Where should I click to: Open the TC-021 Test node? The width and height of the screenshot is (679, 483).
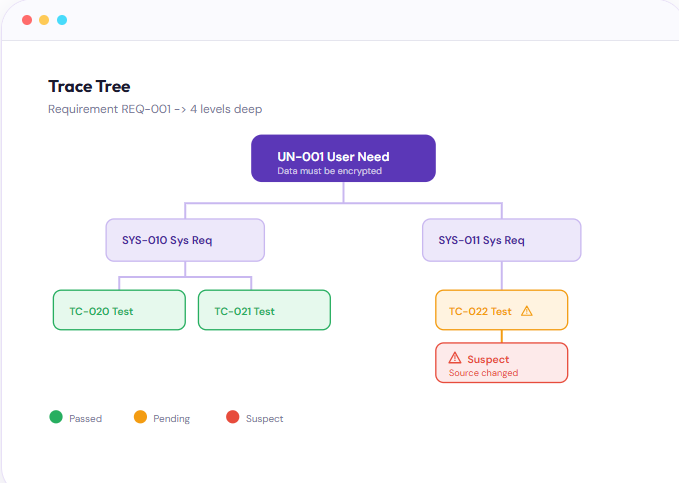pyautogui.click(x=264, y=310)
